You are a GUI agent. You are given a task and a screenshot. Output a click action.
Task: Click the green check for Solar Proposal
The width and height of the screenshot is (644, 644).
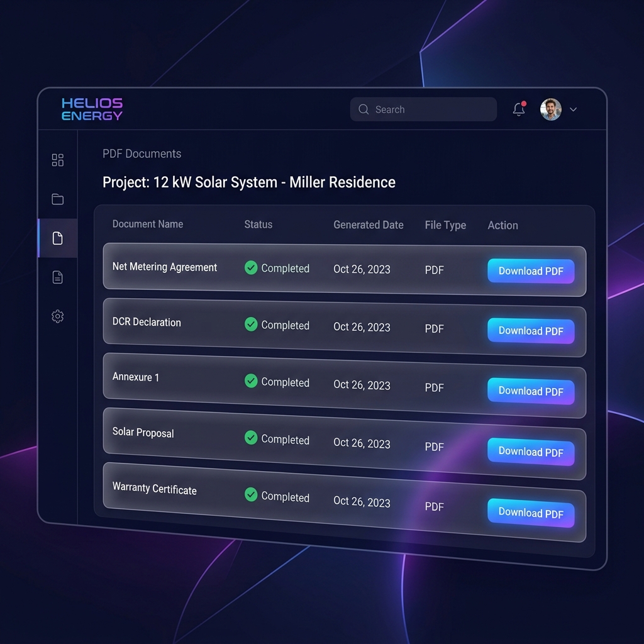(251, 438)
